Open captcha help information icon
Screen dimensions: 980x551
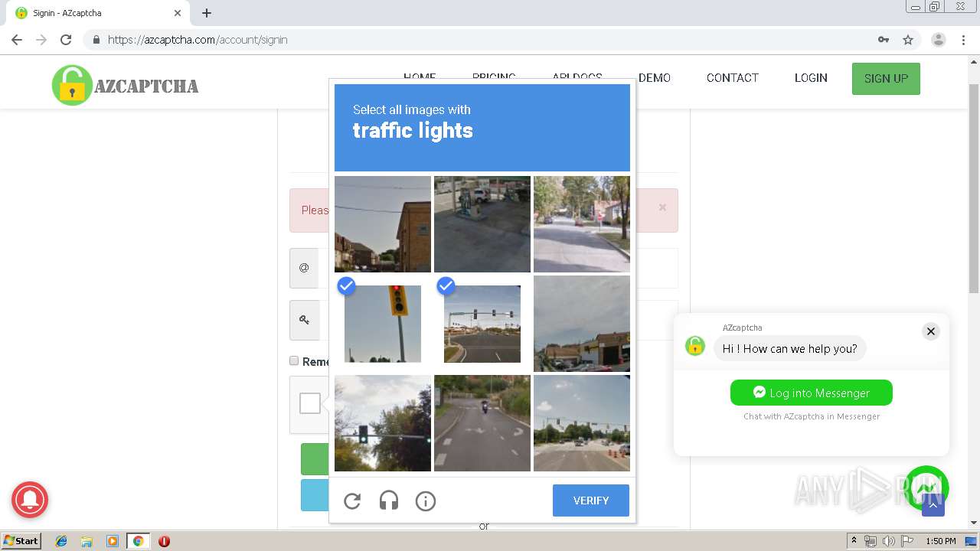coord(426,500)
